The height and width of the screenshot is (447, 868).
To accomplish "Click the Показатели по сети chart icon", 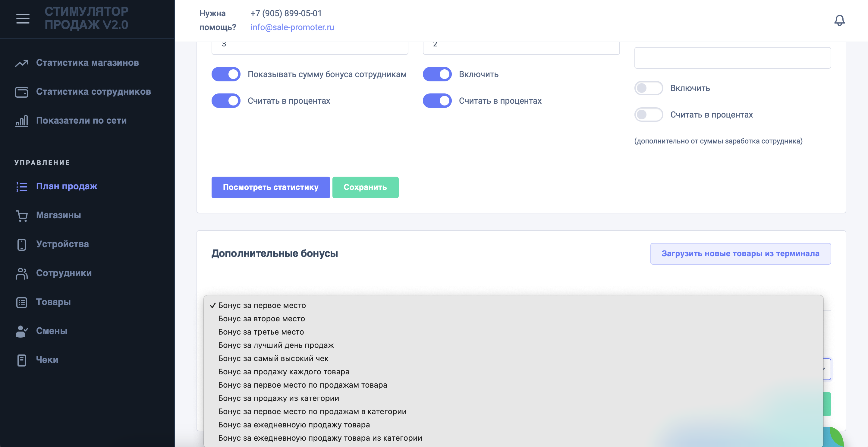I will click(x=22, y=121).
